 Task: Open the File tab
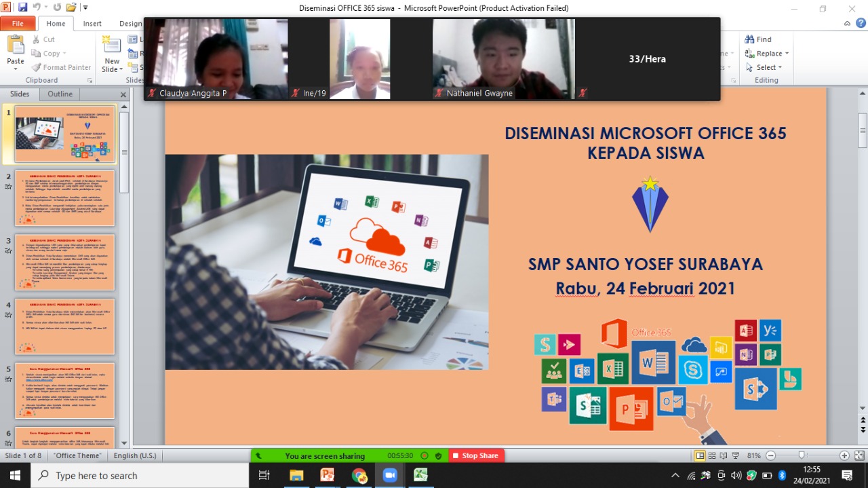(18, 23)
